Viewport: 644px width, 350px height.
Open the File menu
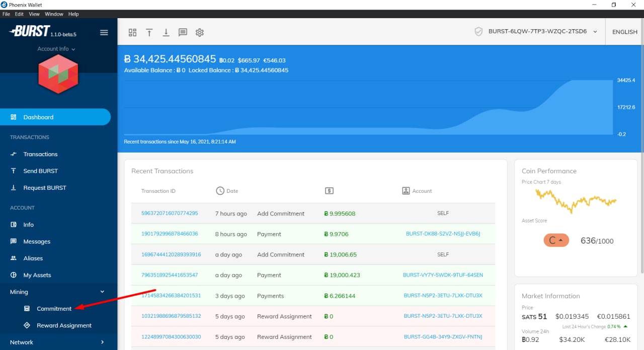(x=6, y=14)
